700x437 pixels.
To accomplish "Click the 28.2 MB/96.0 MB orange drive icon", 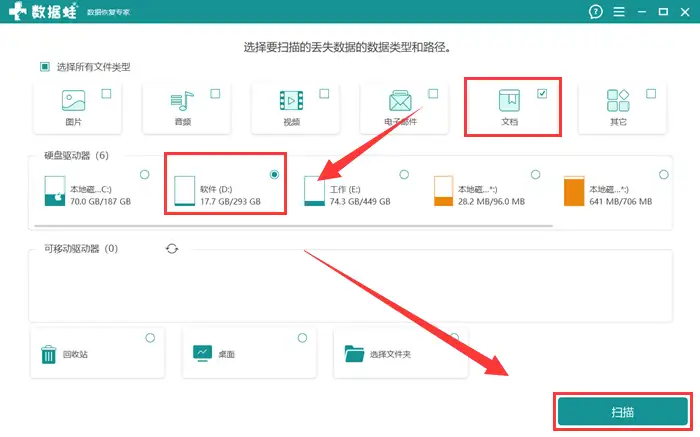I will pyautogui.click(x=444, y=191).
